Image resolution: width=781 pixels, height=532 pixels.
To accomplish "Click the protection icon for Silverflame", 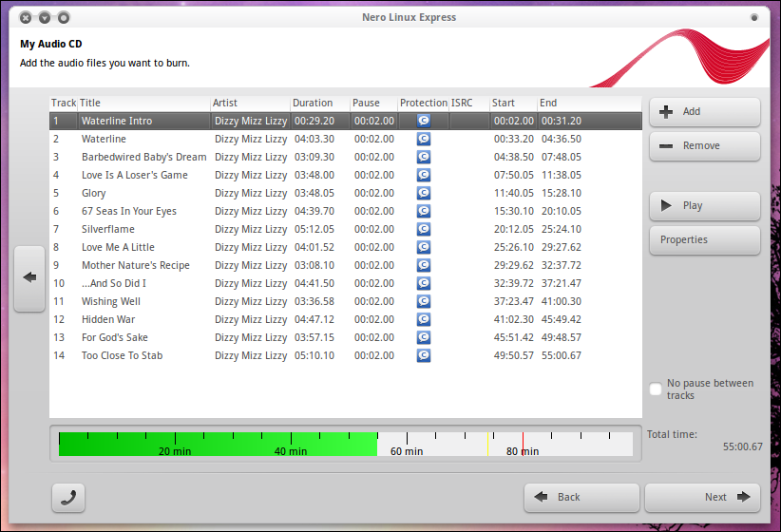I will (x=424, y=229).
